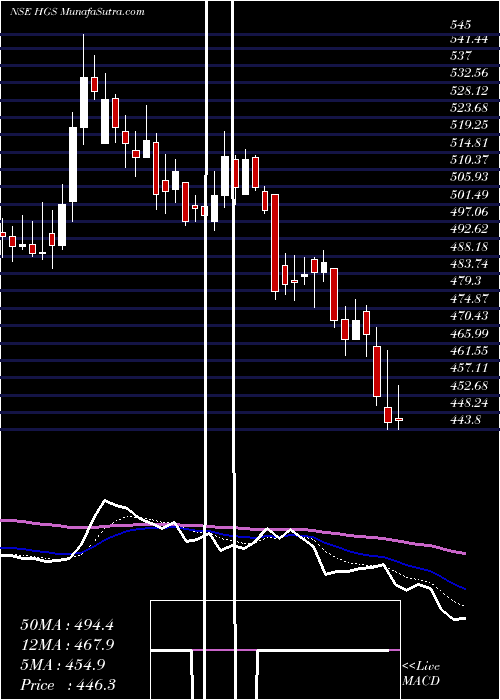
Task: Select the 488.18 price axis label
Action: (469, 246)
